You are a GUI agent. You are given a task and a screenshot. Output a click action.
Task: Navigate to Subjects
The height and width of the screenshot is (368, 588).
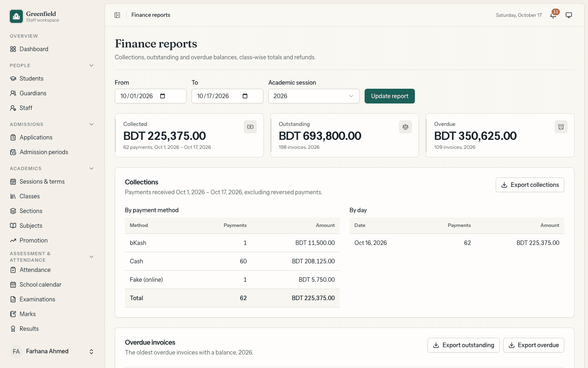pos(52,226)
